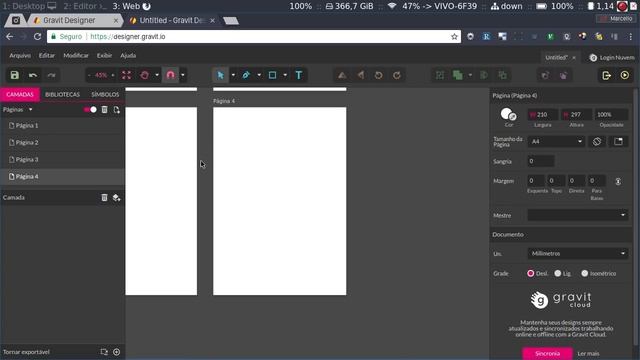The width and height of the screenshot is (640, 360).
Task: Click the flip vertical triangle icon
Action: click(x=342, y=75)
